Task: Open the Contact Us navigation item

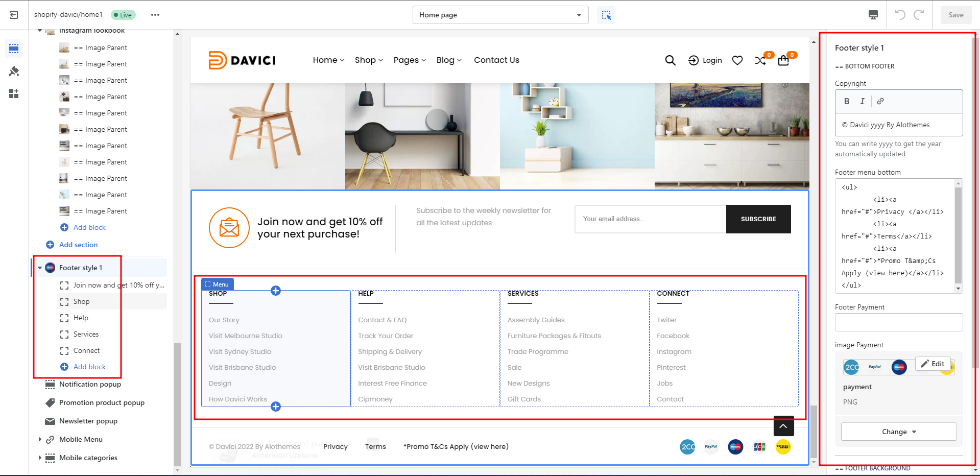Action: click(x=496, y=60)
